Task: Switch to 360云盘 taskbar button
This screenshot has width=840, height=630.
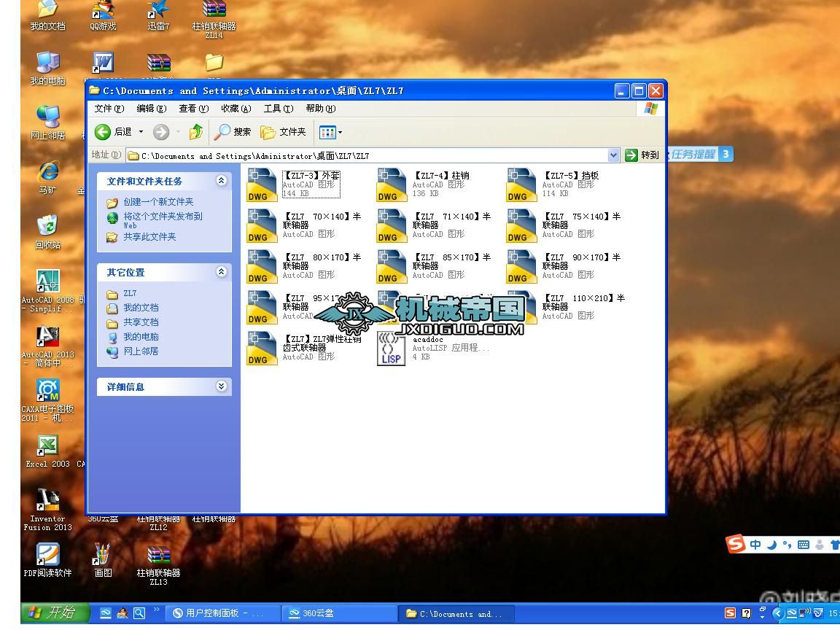Action: (x=340, y=613)
